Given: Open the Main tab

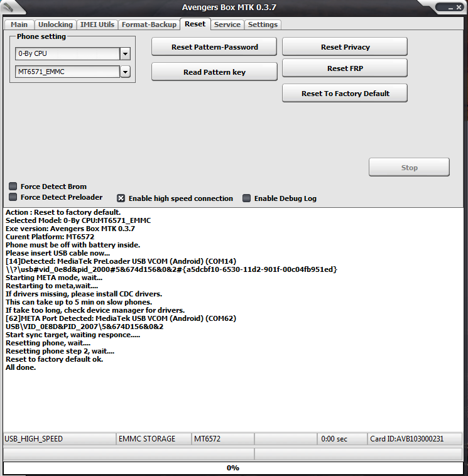Looking at the screenshot, I should (x=19, y=24).
